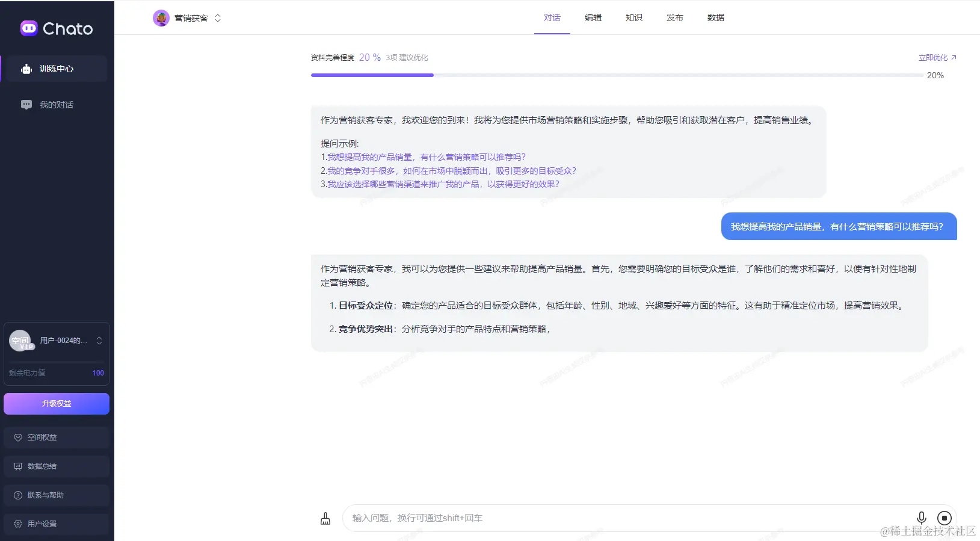Open 联系与帮助 in the sidebar
Viewport: 980px width, 541px height.
click(57, 495)
